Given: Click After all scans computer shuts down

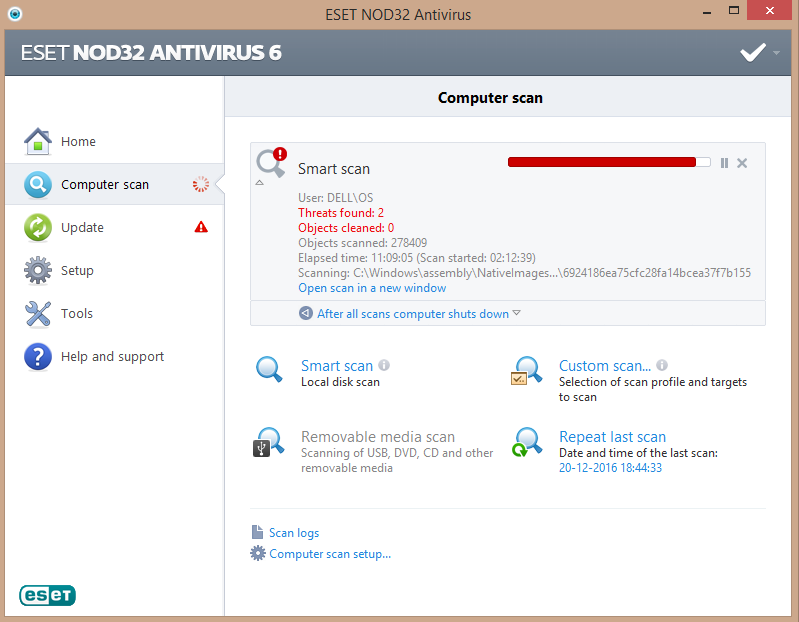Looking at the screenshot, I should (x=413, y=314).
